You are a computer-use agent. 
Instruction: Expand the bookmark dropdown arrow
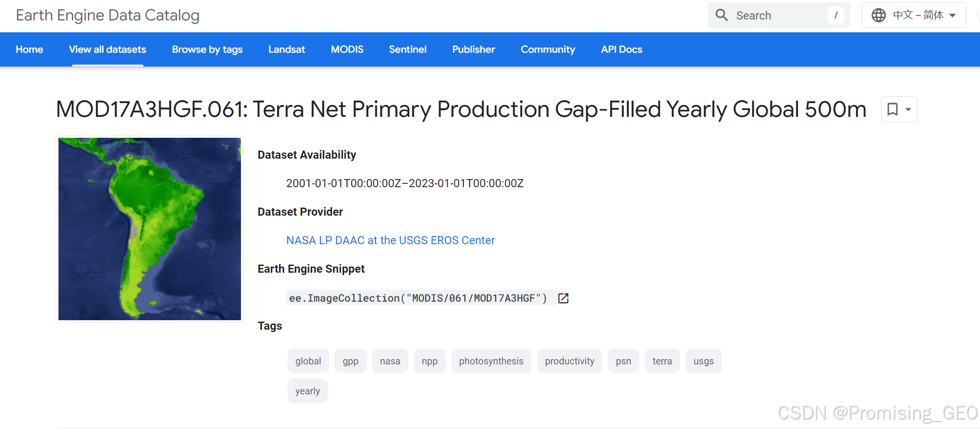tap(908, 109)
